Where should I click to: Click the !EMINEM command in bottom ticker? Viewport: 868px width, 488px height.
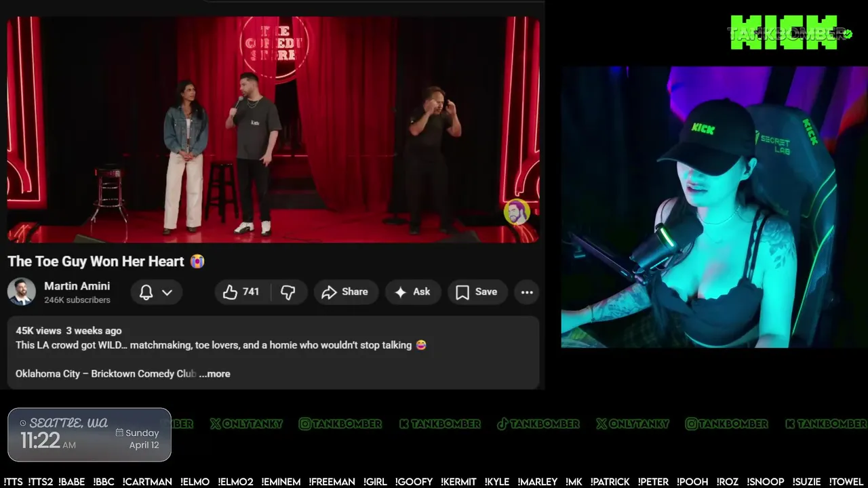[281, 482]
